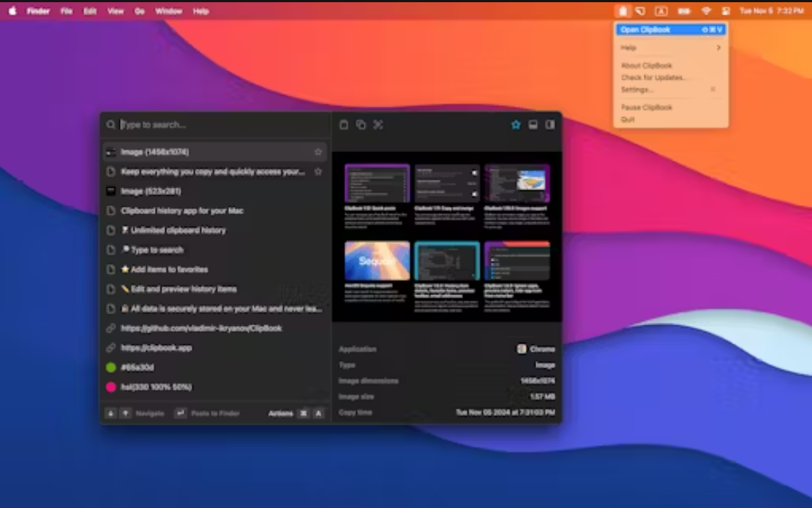Select the 'Type to search' history item
The height and width of the screenshot is (508, 812).
(214, 250)
